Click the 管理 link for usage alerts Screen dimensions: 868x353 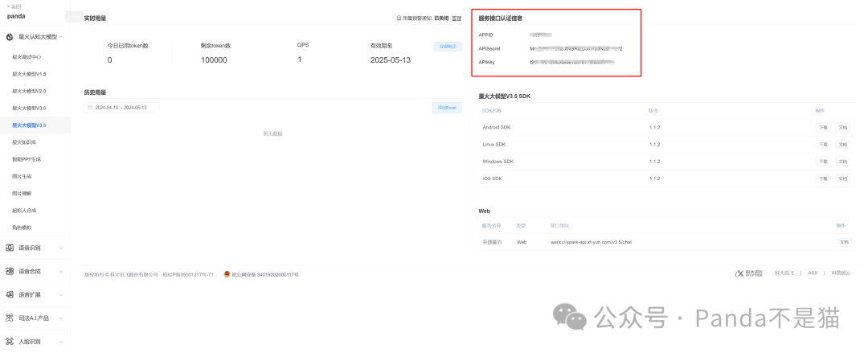tap(457, 18)
